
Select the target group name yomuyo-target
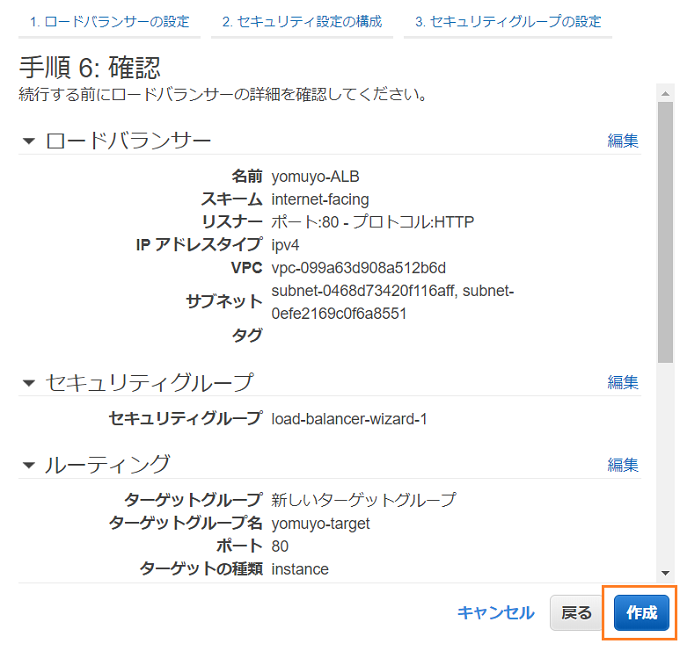(320, 523)
